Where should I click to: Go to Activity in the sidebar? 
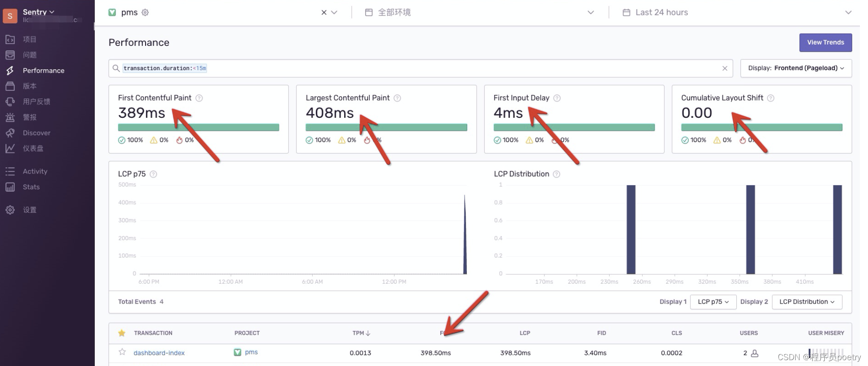pyautogui.click(x=35, y=171)
